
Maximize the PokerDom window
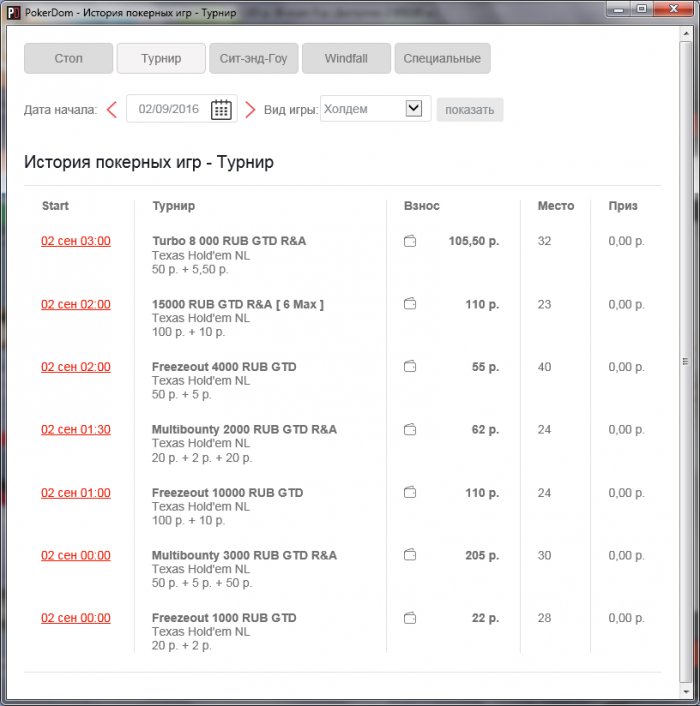tap(642, 9)
